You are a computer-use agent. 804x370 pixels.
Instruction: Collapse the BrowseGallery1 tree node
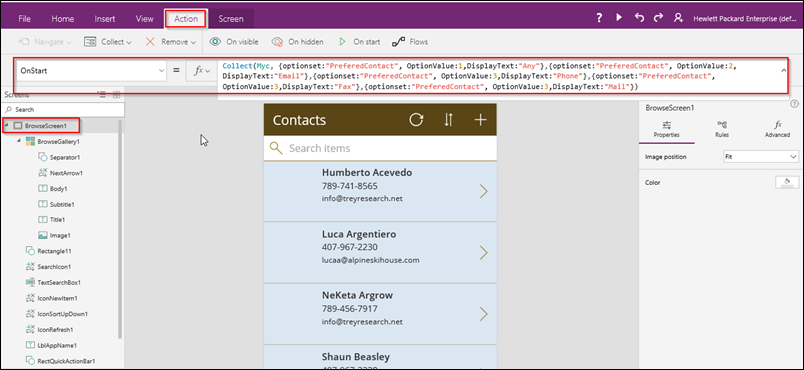[19, 140]
